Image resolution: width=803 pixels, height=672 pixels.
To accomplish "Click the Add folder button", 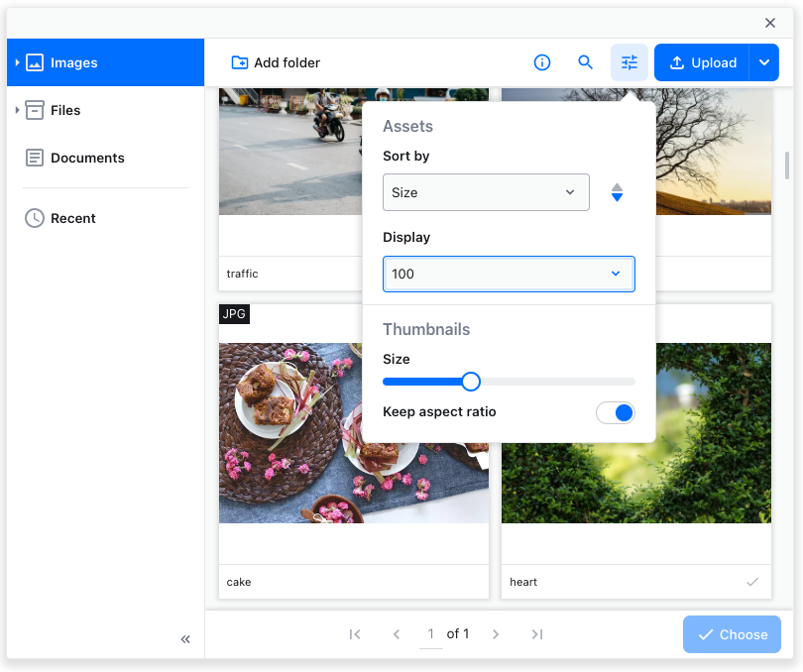I will coord(276,62).
